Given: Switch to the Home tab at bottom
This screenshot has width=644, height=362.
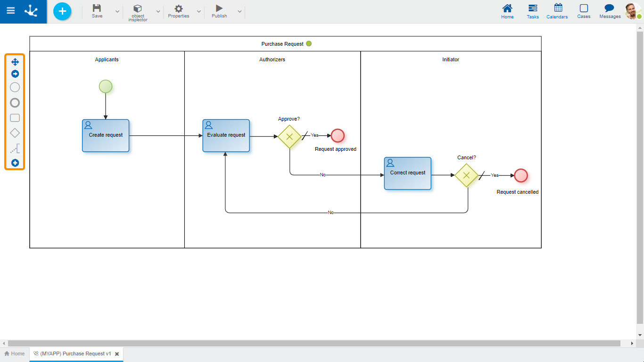Looking at the screenshot, I should pyautogui.click(x=15, y=354).
